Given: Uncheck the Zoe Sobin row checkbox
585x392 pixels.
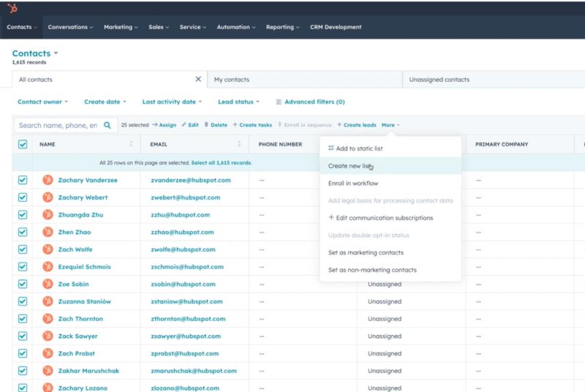Looking at the screenshot, I should [23, 284].
